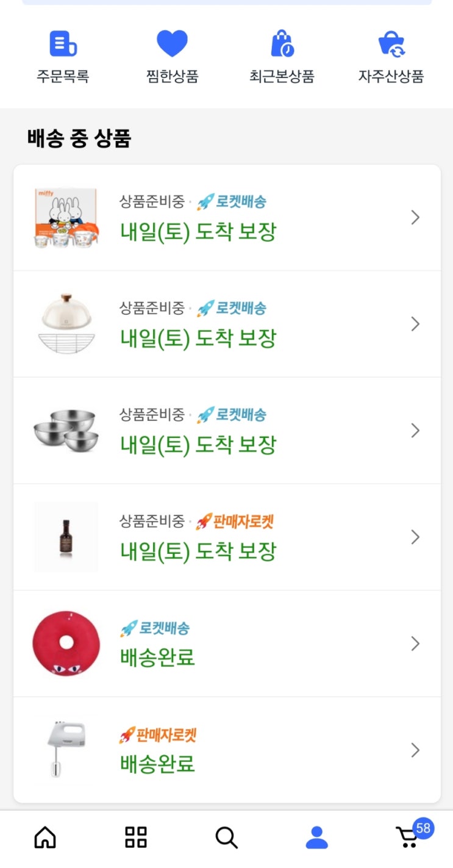Tap the 찜한상품 heart icon

(x=172, y=44)
